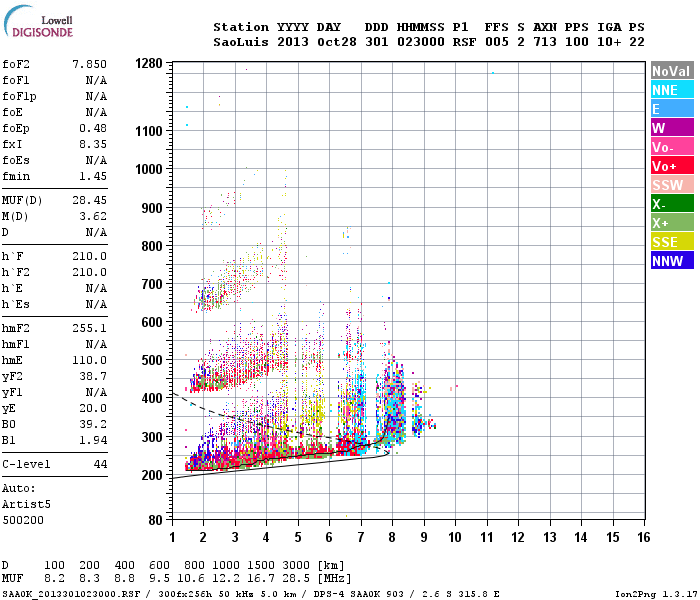Click the 500200 version number

(x=23, y=520)
